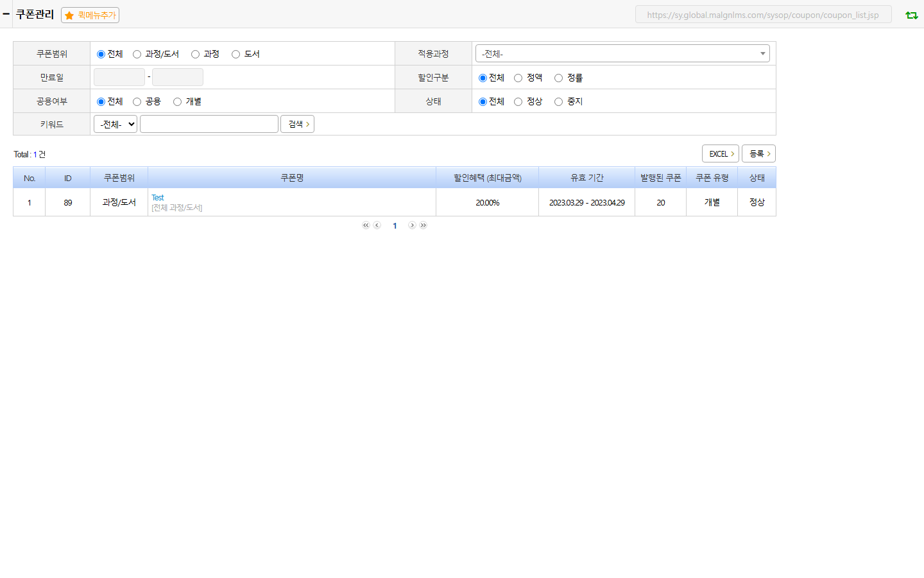Go to first page double-arrow icon
Viewport: 924px width, 578px height.
click(x=366, y=225)
